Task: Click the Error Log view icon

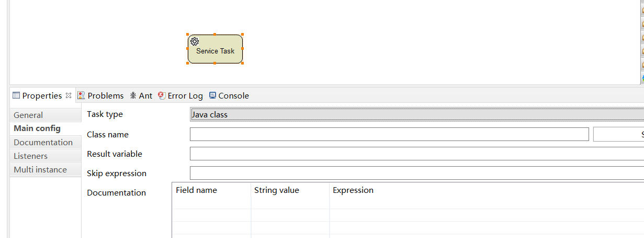Action: 162,95
